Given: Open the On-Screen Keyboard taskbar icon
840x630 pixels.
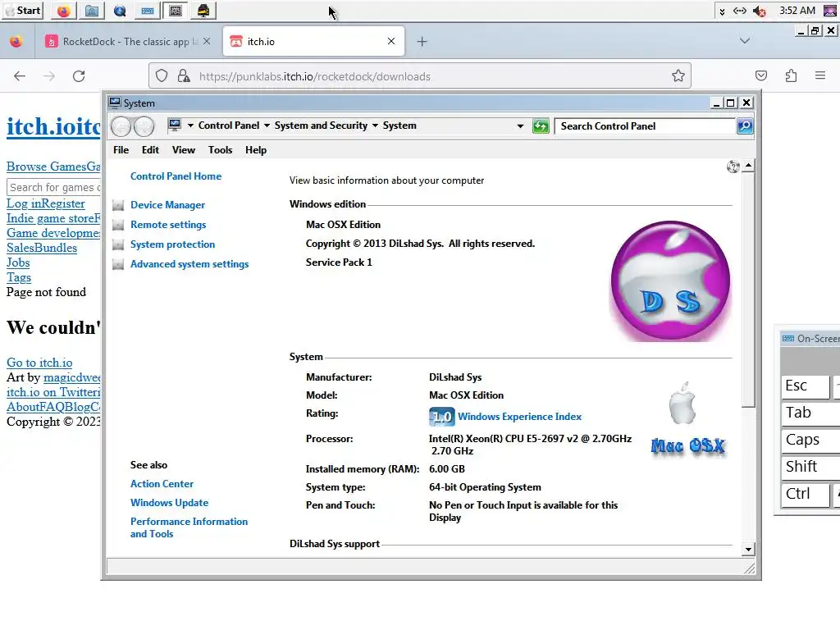Looking at the screenshot, I should click(148, 11).
